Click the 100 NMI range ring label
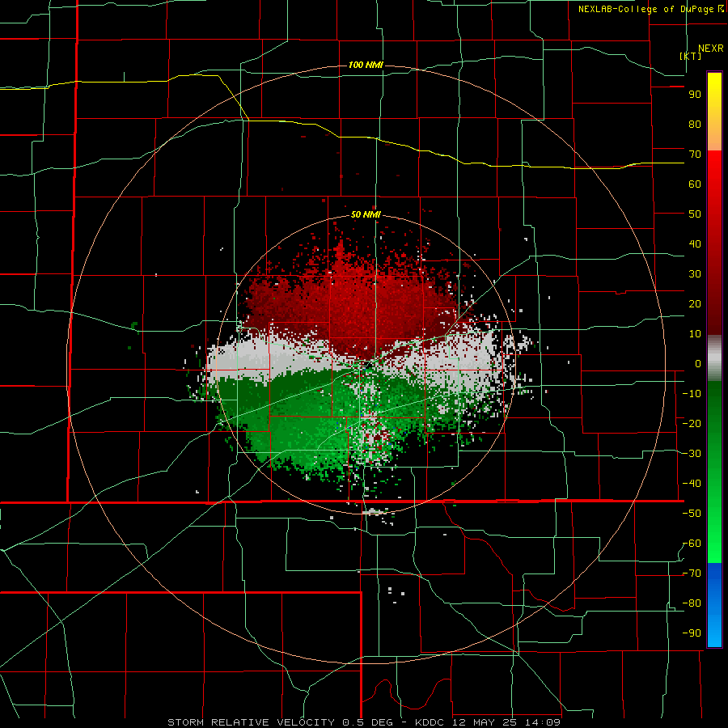This screenshot has width=728, height=728. 366,65
